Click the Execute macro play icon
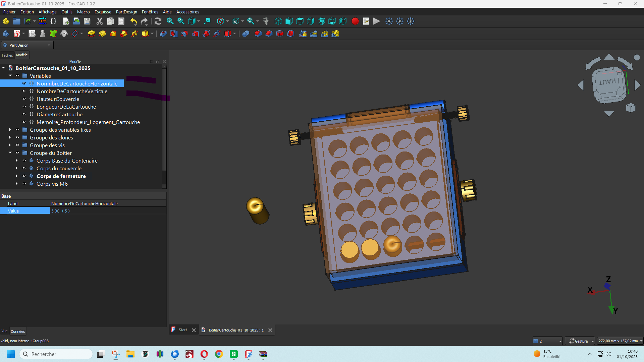 376,21
